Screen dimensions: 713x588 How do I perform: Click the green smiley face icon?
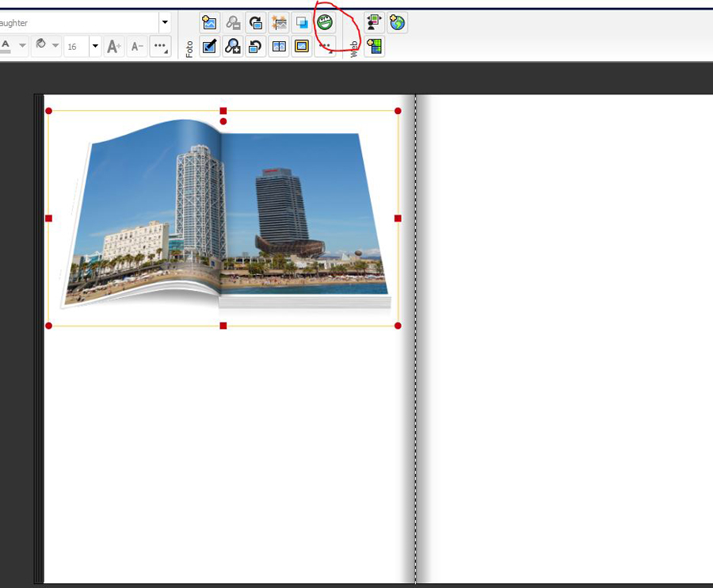[x=325, y=23]
